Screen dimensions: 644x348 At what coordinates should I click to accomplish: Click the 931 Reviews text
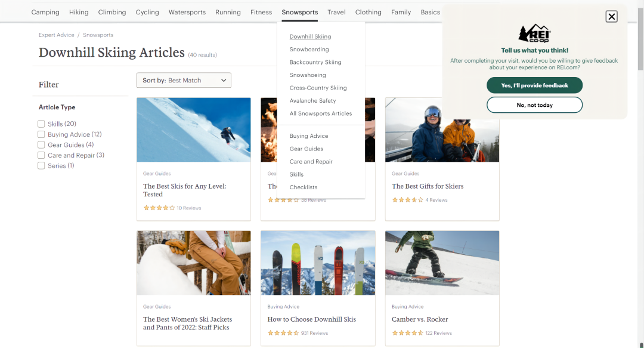[315, 333]
